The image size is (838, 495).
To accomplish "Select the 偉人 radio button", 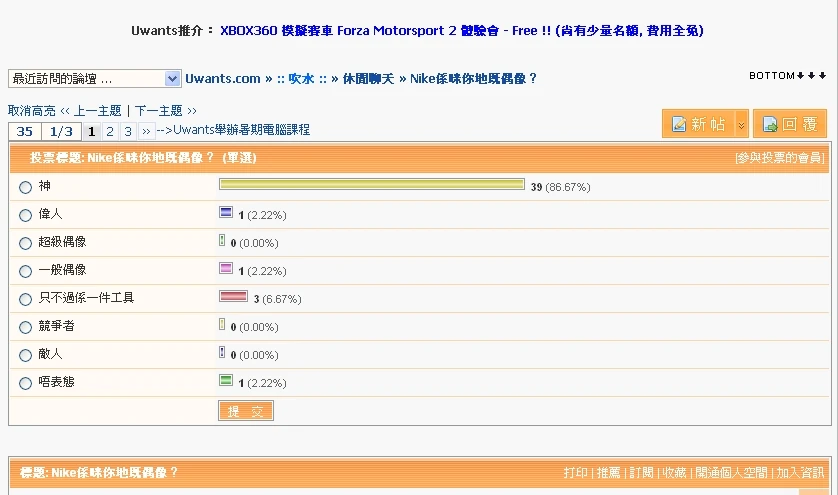I will [x=26, y=215].
